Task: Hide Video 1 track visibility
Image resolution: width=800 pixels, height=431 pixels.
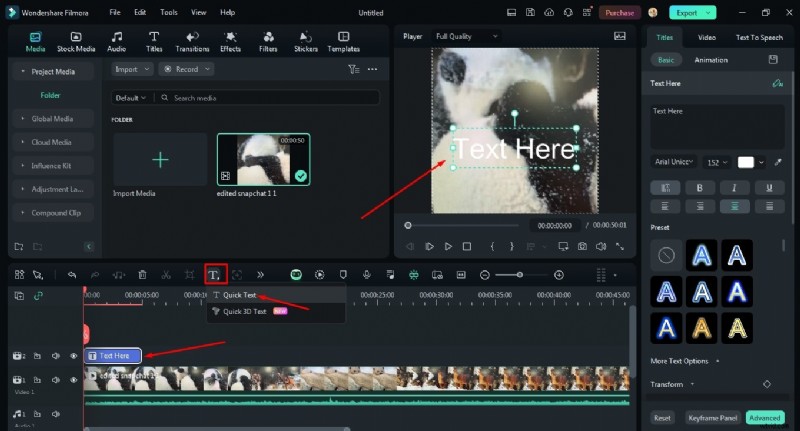Action: tap(73, 380)
